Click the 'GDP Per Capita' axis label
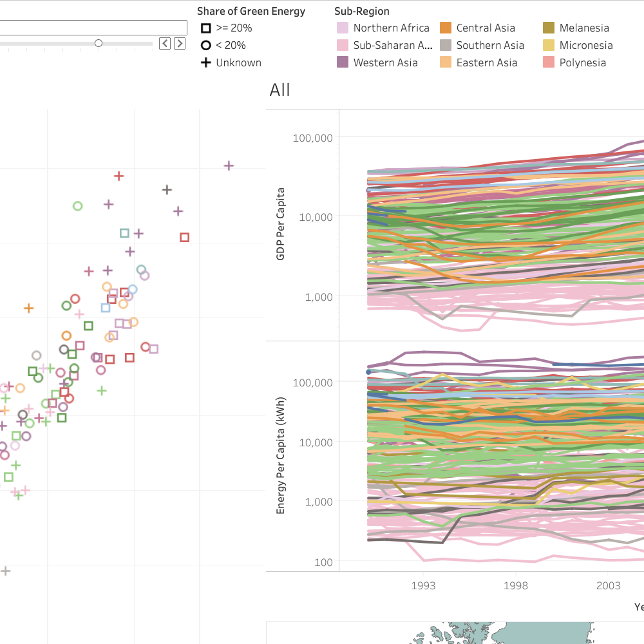Image resolution: width=644 pixels, height=644 pixels. point(281,224)
